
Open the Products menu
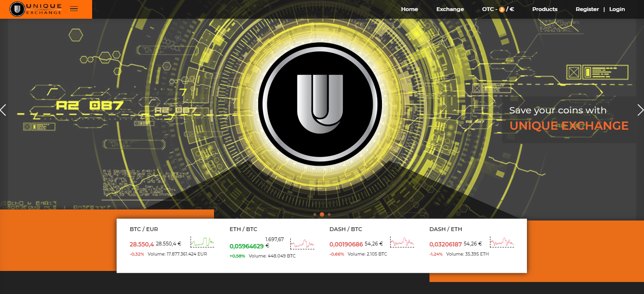[545, 9]
